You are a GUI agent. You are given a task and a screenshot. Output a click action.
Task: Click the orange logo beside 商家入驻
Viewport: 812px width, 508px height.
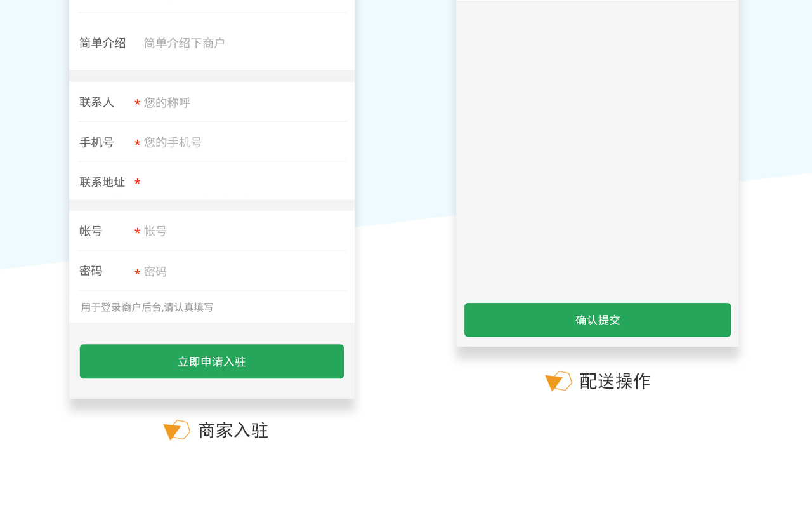tap(176, 430)
